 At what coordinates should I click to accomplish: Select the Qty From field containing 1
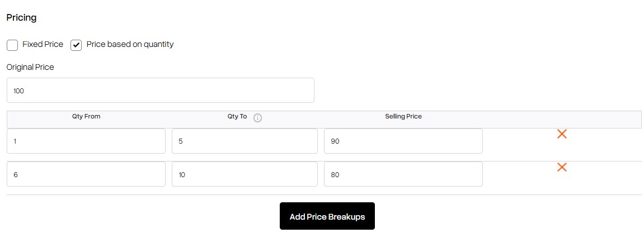(x=86, y=141)
